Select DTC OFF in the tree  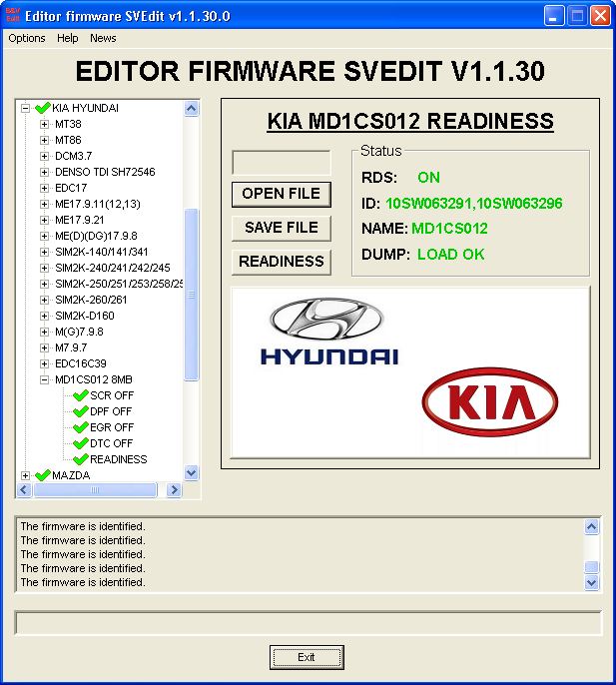point(111,443)
